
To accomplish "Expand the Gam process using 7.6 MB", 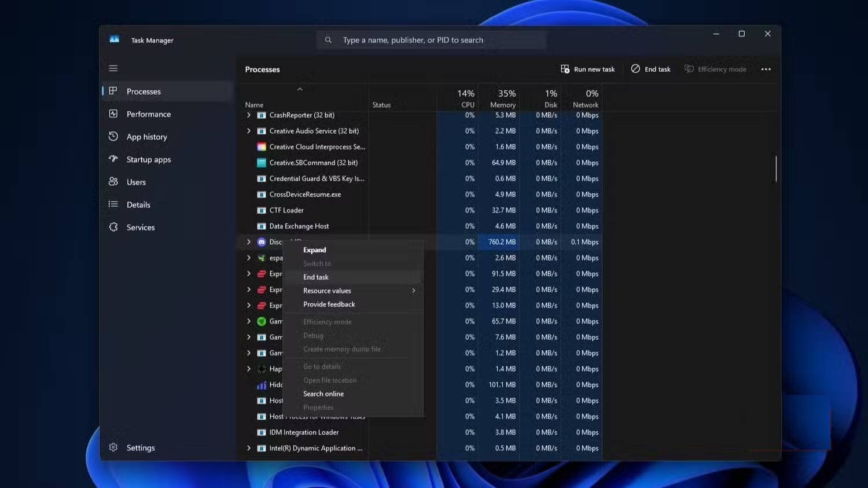I will coord(249,337).
